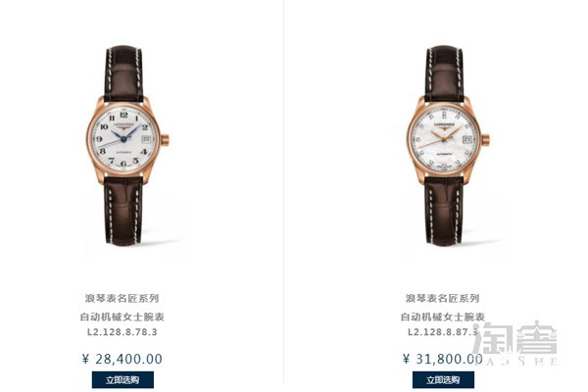
Task: Select the 浪琴表名匠系列 title of the right watch
Action: click(443, 298)
